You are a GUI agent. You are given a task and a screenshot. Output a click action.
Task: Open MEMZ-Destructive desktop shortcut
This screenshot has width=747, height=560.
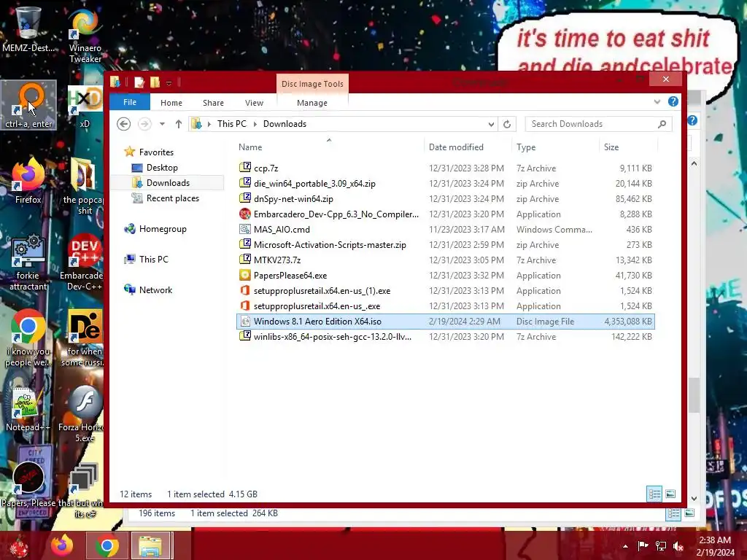point(28,28)
